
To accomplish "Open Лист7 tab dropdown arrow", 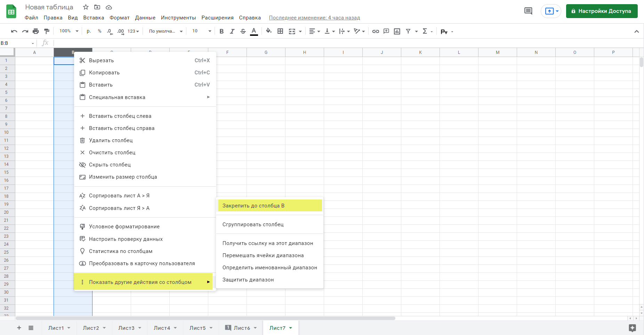I will coord(291,328).
